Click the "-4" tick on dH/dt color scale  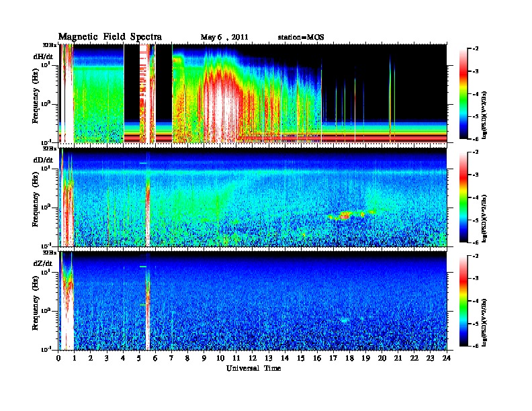(x=476, y=94)
